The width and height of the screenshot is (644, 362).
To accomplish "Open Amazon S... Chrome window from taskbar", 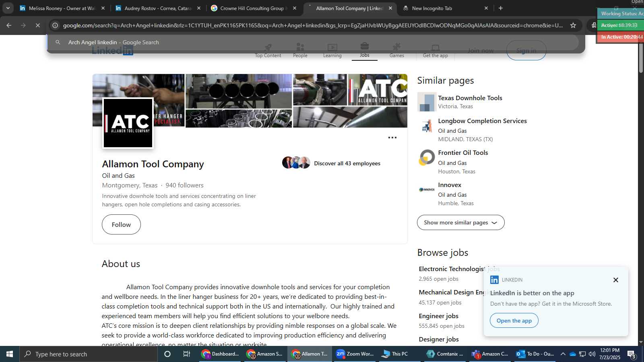I will [x=265, y=354].
